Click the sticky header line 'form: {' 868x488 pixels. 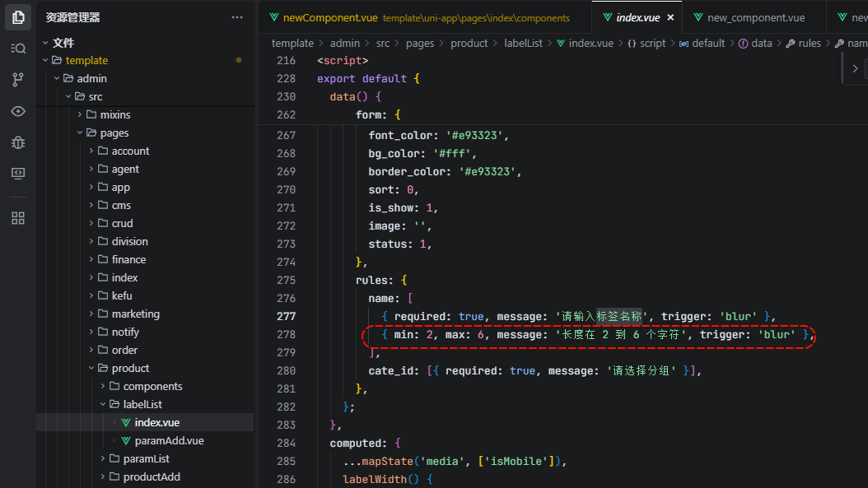pos(378,114)
